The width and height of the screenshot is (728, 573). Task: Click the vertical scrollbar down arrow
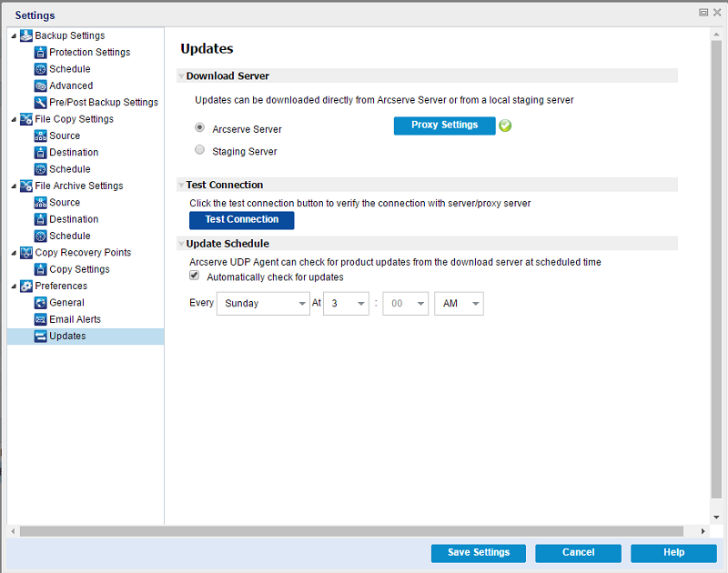click(716, 518)
